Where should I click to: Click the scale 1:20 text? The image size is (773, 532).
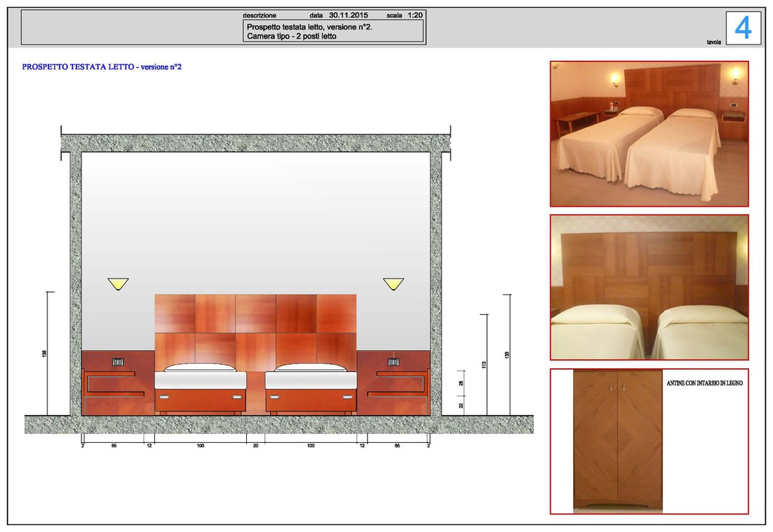point(415,15)
